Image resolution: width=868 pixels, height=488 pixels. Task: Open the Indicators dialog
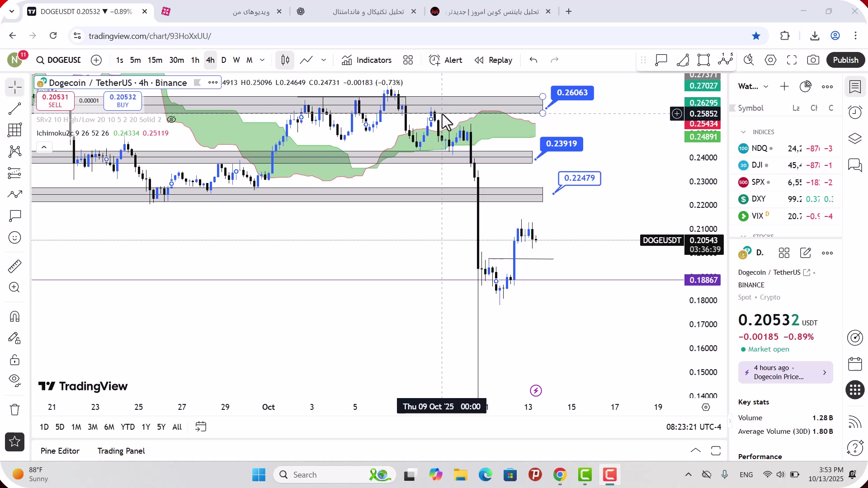pyautogui.click(x=367, y=60)
